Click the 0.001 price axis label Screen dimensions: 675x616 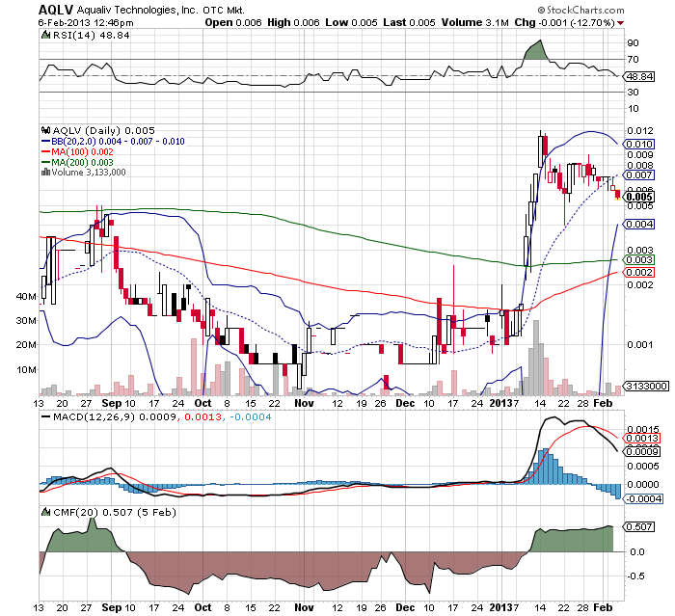click(640, 344)
